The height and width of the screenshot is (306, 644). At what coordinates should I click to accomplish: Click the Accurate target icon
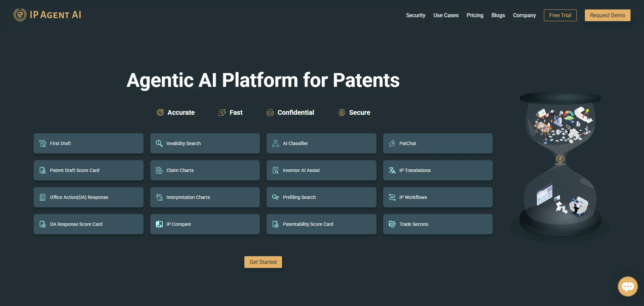160,112
